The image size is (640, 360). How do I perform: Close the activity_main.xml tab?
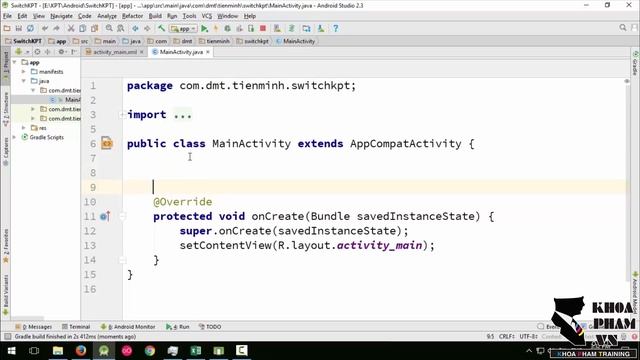click(x=142, y=52)
